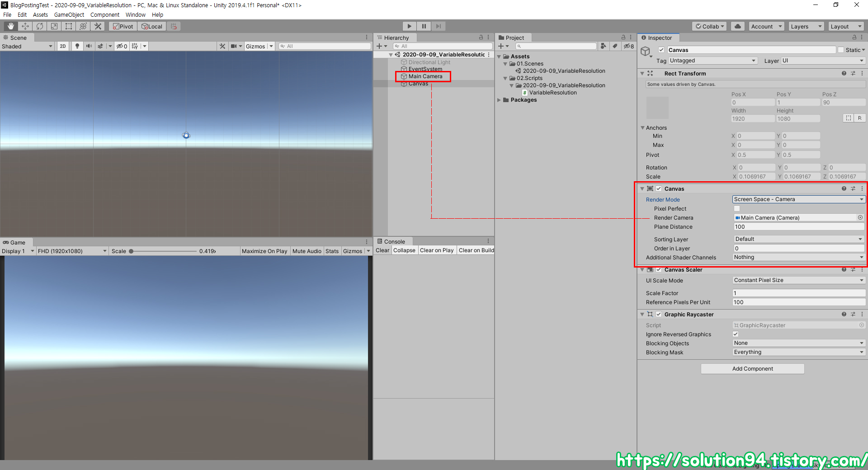868x470 pixels.
Task: Open the Assets menu
Action: pyautogui.click(x=40, y=14)
